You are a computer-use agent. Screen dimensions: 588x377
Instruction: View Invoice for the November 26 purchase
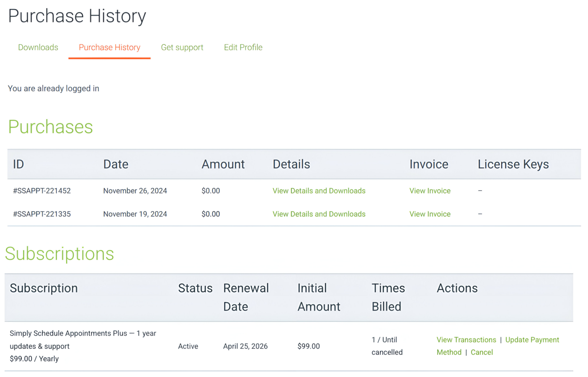coord(430,190)
